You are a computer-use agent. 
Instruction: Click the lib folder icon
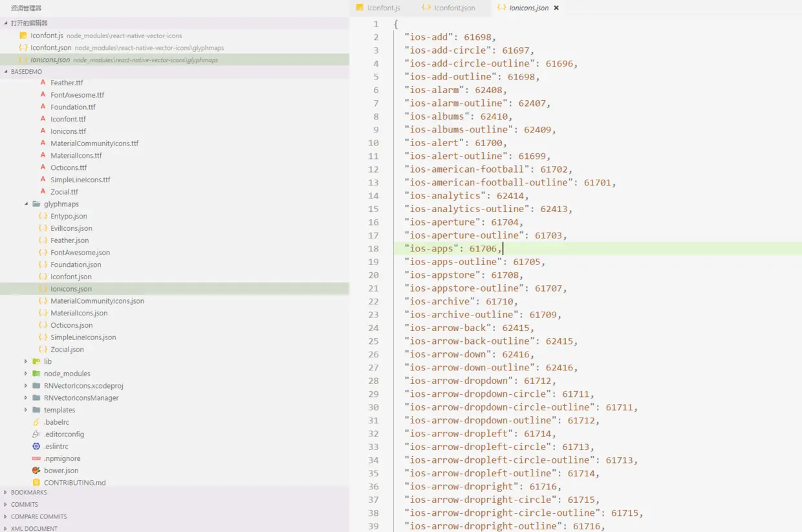point(36,361)
